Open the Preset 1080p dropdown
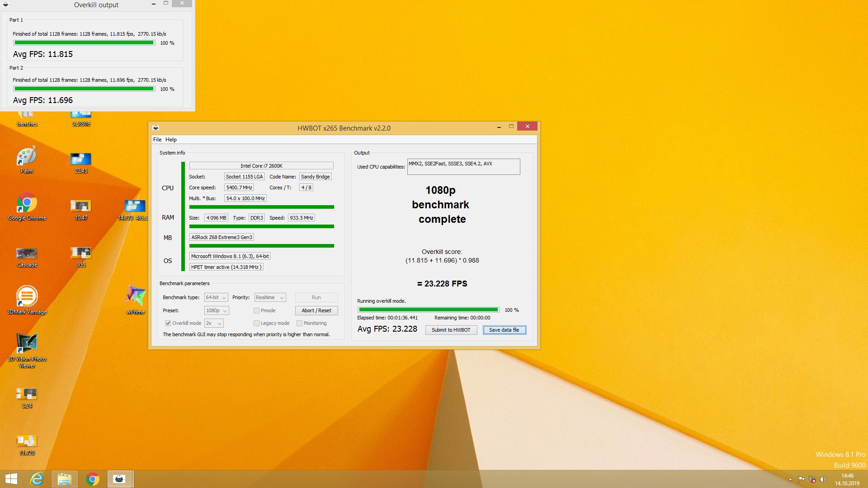The height and width of the screenshot is (488, 868). pos(217,310)
